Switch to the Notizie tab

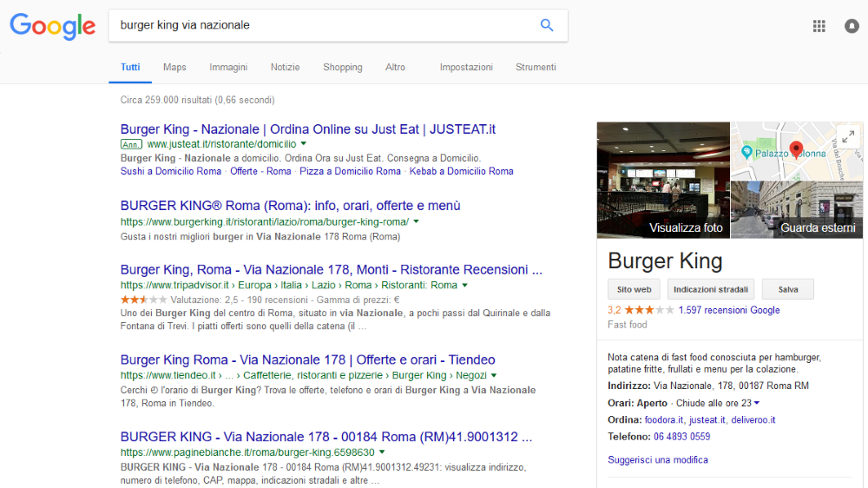coord(285,67)
